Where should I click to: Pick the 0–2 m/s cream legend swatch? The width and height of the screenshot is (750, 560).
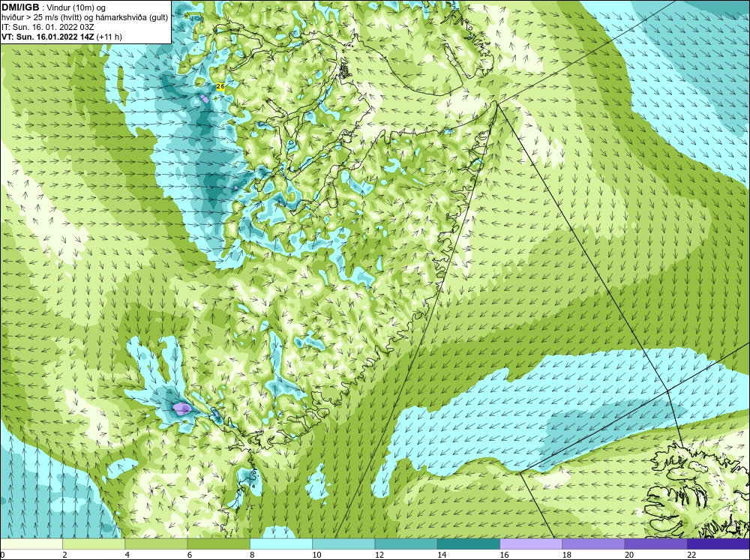pos(31,544)
